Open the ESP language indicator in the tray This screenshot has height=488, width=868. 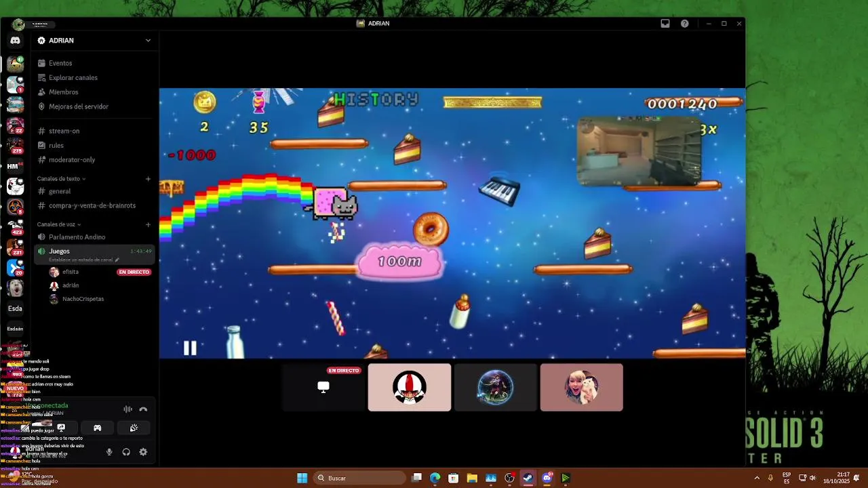(787, 478)
